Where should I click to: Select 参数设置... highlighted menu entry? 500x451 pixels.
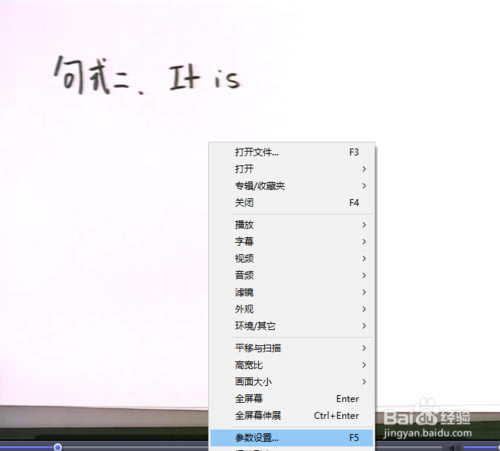coord(292,437)
